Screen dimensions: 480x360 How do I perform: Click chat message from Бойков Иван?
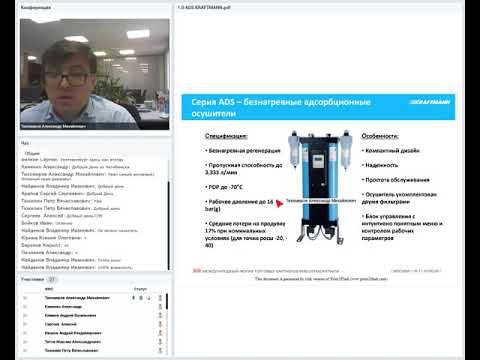[47, 223]
